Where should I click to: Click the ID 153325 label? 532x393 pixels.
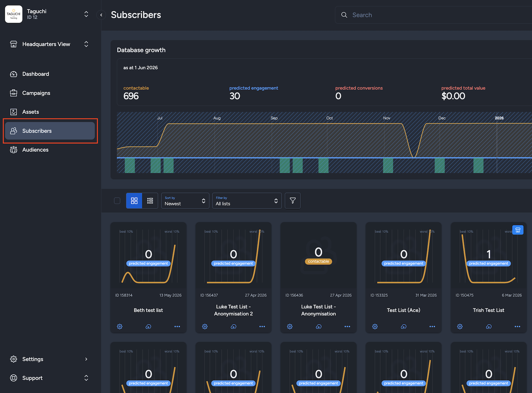(379, 295)
